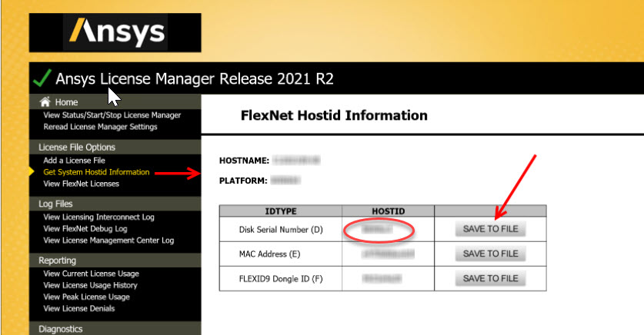Select Reread License Manager Settings
The height and width of the screenshot is (335, 644).
point(100,127)
